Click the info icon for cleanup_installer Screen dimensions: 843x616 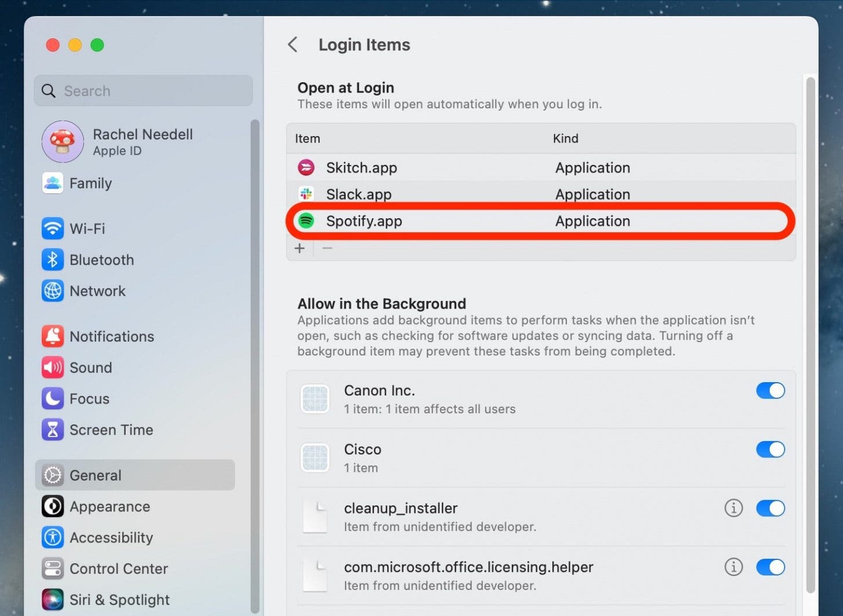[733, 508]
